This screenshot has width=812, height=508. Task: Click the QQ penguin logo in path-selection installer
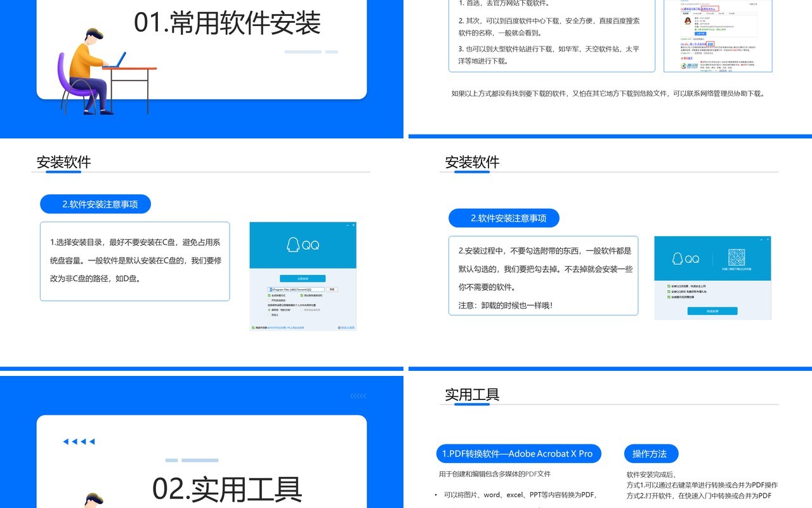293,244
